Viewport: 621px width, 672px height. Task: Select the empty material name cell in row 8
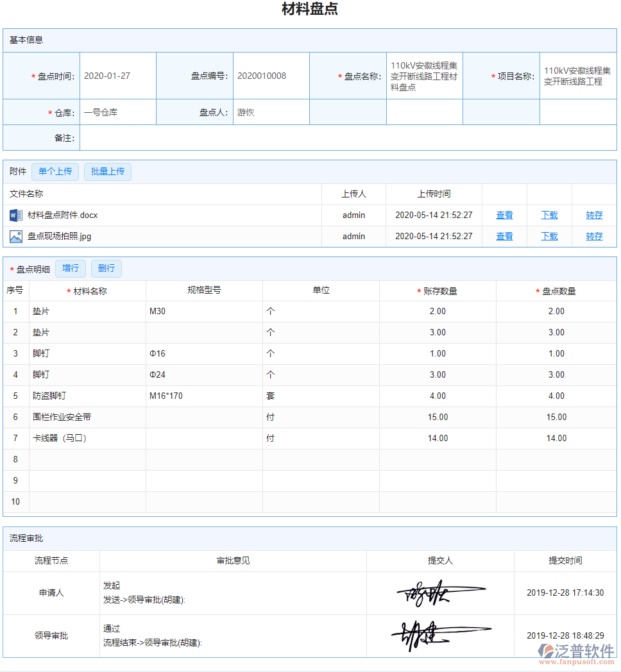point(87,459)
